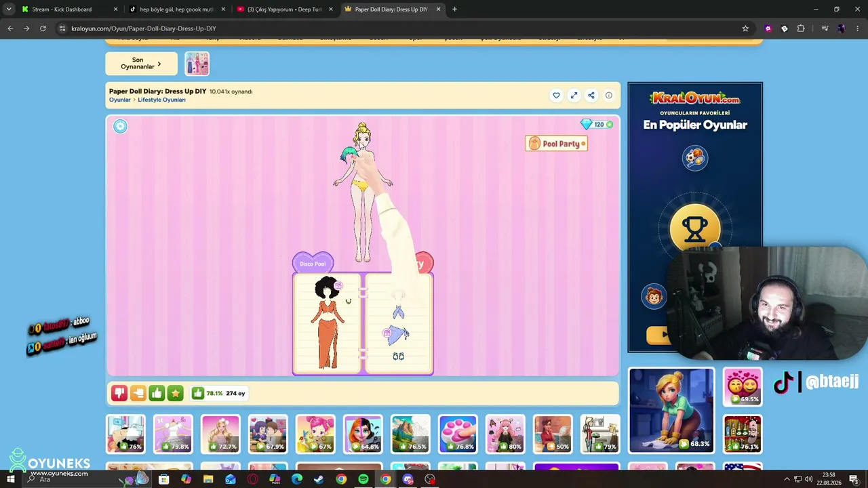Open Microsoft Edge from the taskbar
This screenshot has width=868, height=488.
[297, 479]
